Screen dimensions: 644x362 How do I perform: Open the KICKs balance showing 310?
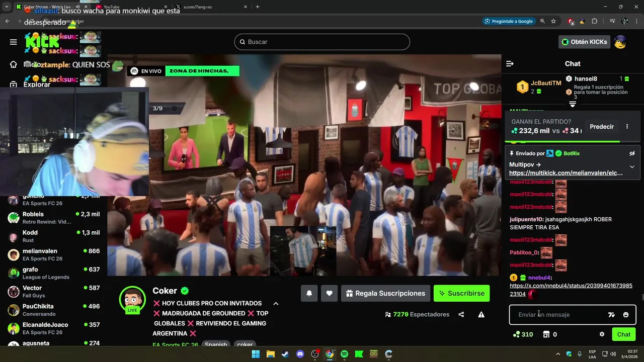point(523,334)
